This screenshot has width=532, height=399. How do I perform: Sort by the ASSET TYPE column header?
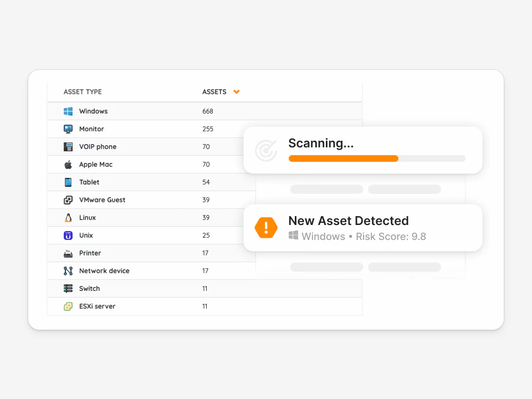point(83,91)
